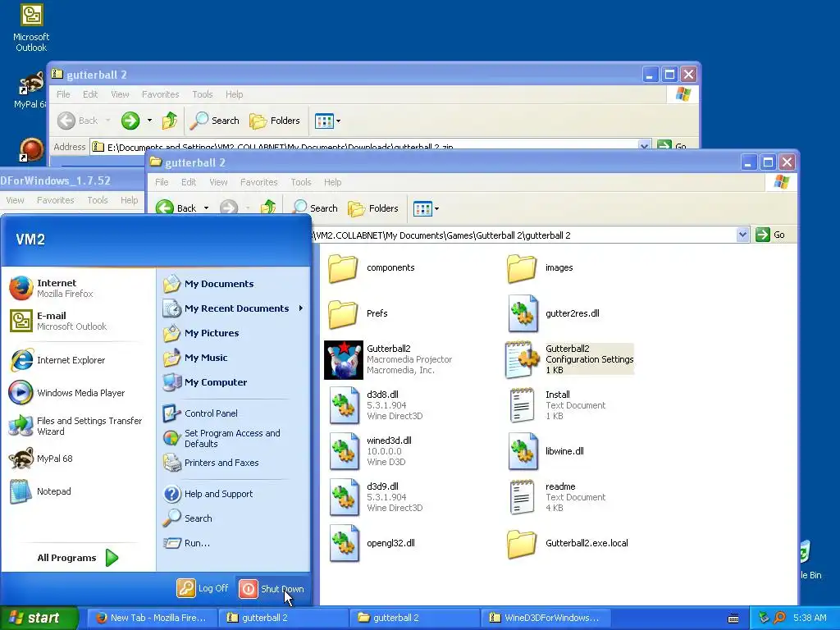Select readme text document
The height and width of the screenshot is (630, 840).
(x=557, y=498)
